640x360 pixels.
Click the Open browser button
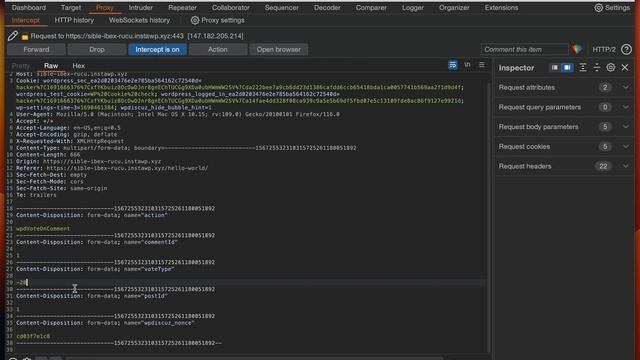tap(279, 49)
